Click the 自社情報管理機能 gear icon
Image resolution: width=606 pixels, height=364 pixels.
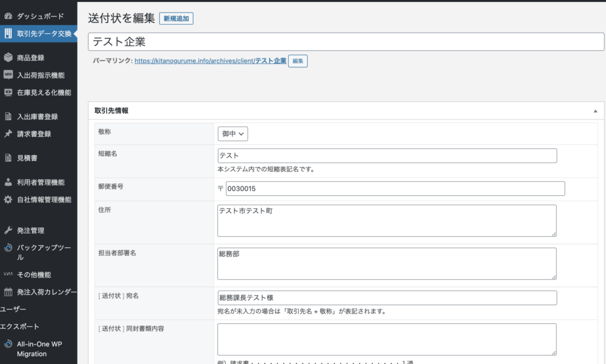tap(8, 199)
